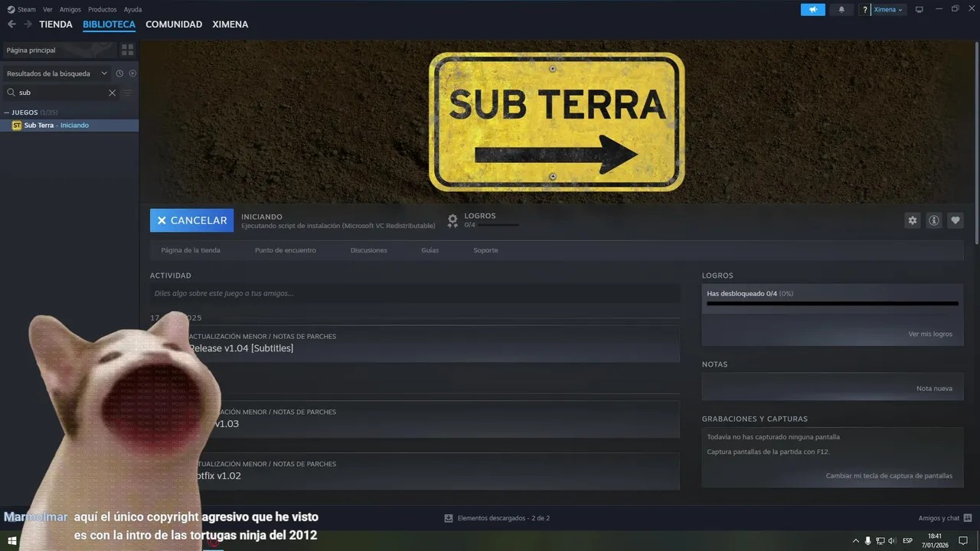
Task: Add Sub Terra to favorites heart
Action: (955, 220)
